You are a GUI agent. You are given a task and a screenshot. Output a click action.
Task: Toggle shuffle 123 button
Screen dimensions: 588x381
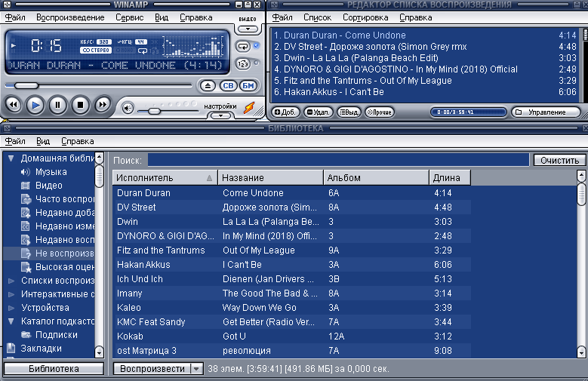(x=243, y=63)
